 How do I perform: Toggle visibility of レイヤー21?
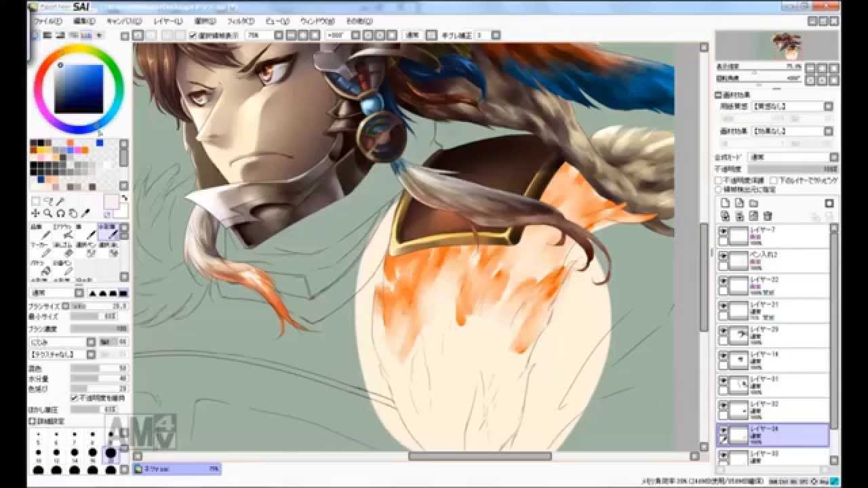click(724, 306)
